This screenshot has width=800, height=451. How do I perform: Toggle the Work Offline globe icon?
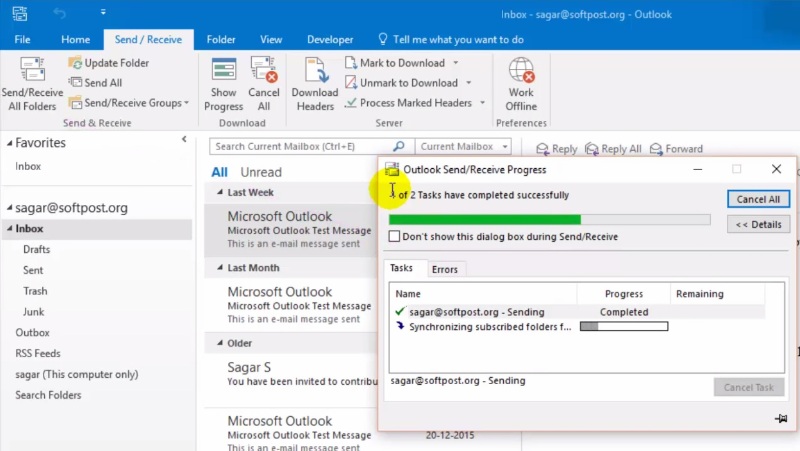coord(521,70)
